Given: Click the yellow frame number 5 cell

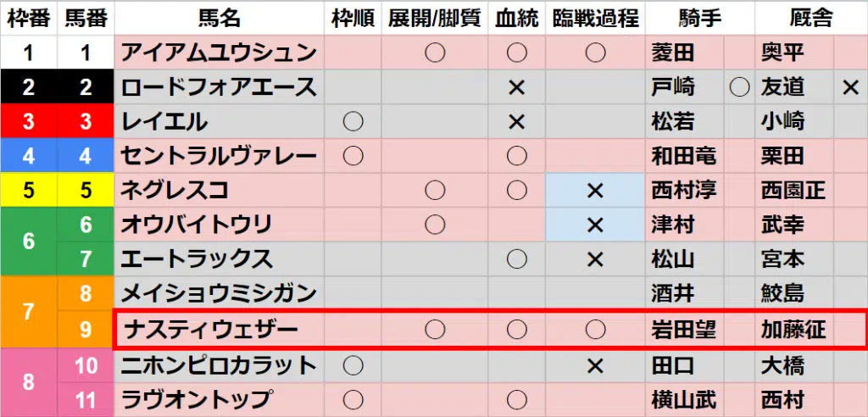Looking at the screenshot, I should click(x=29, y=191).
